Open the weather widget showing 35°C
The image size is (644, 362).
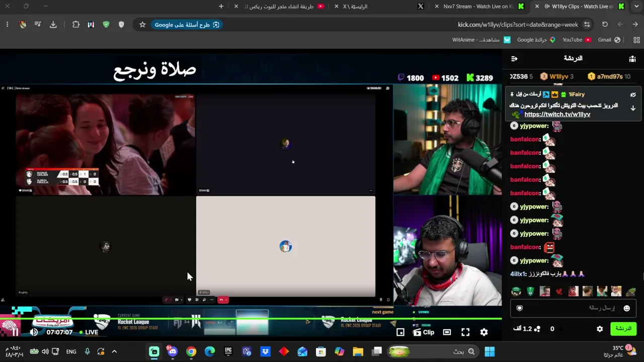[621, 351]
